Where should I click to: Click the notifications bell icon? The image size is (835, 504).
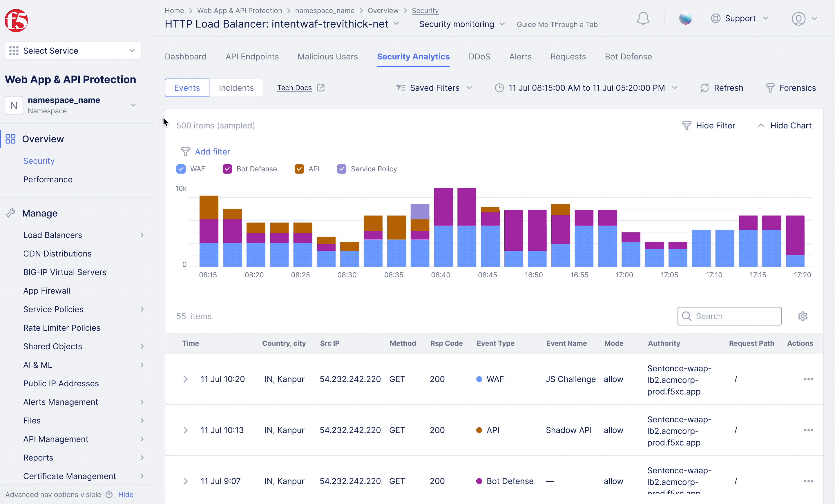pos(643,19)
